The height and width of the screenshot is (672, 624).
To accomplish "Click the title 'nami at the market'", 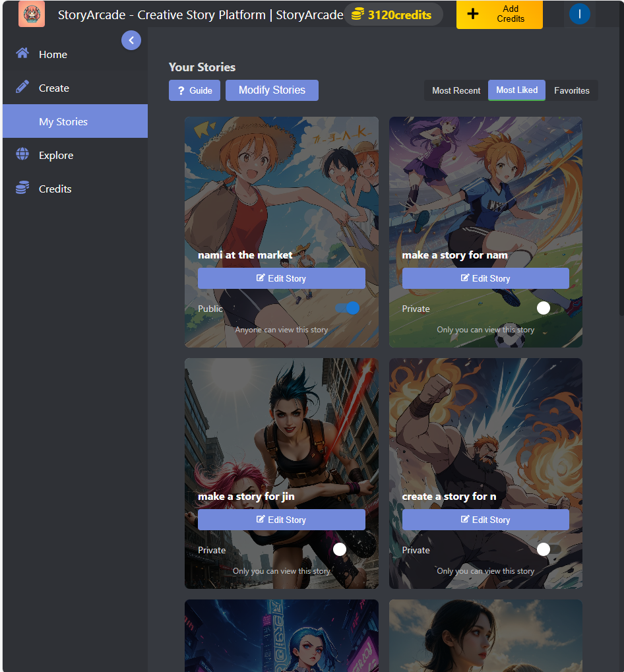I will point(245,255).
